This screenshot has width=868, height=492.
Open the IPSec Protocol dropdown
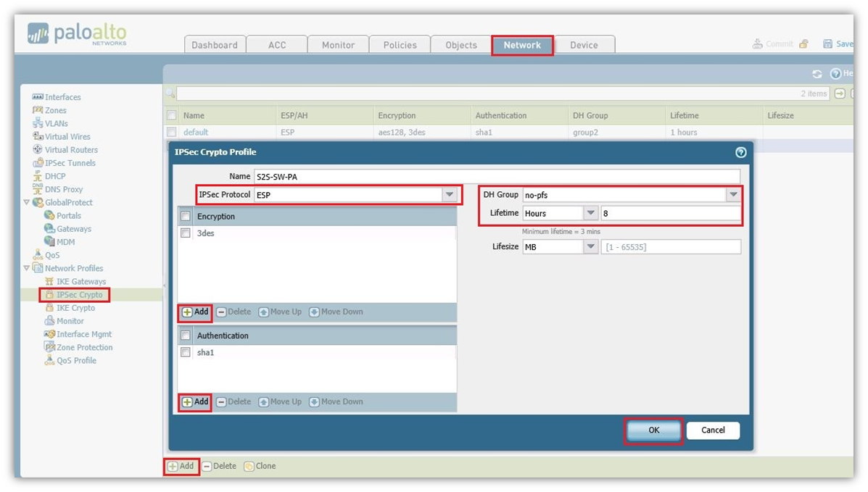pos(450,195)
